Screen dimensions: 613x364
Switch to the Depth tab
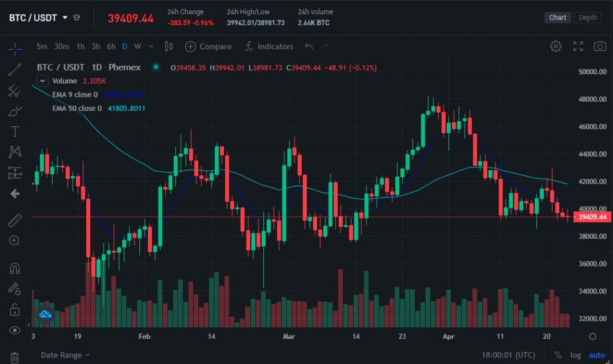587,17
